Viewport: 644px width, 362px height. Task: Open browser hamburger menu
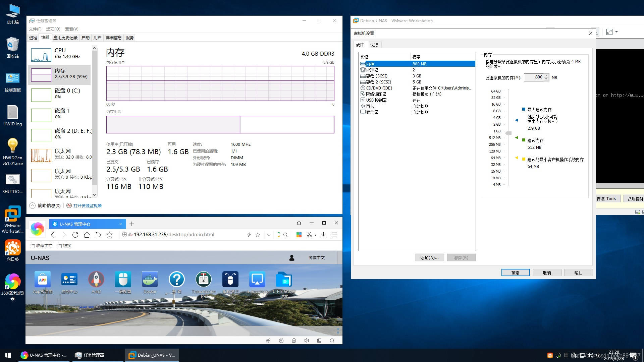click(334, 235)
